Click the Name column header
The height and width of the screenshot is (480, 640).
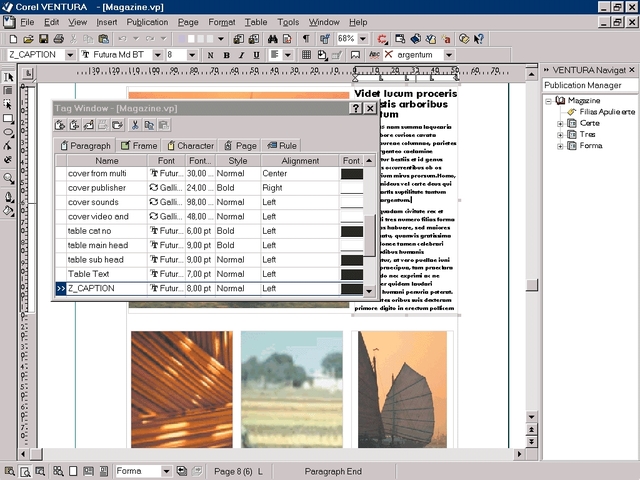pyautogui.click(x=107, y=161)
